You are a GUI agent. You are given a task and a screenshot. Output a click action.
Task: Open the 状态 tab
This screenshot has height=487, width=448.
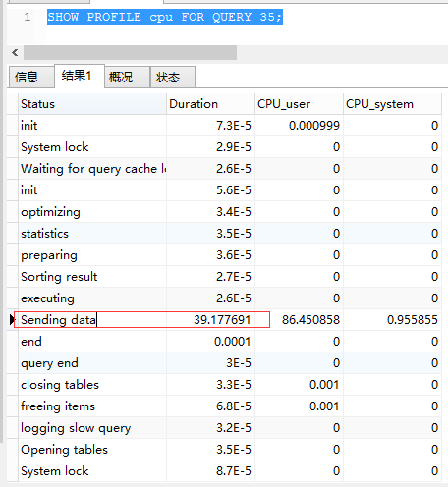[x=173, y=78]
